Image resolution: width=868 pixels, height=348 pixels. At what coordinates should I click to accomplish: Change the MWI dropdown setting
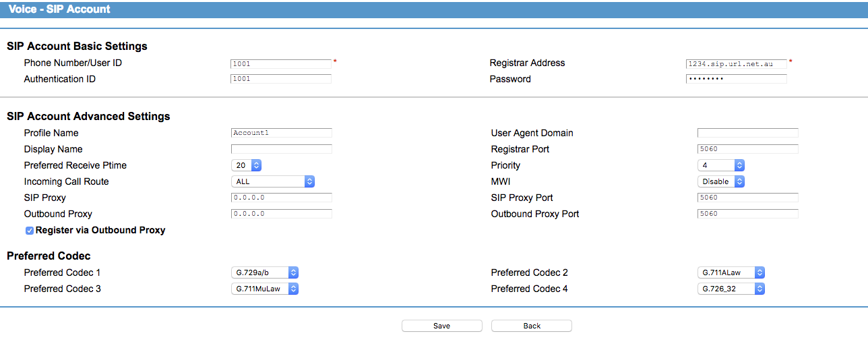point(720,181)
